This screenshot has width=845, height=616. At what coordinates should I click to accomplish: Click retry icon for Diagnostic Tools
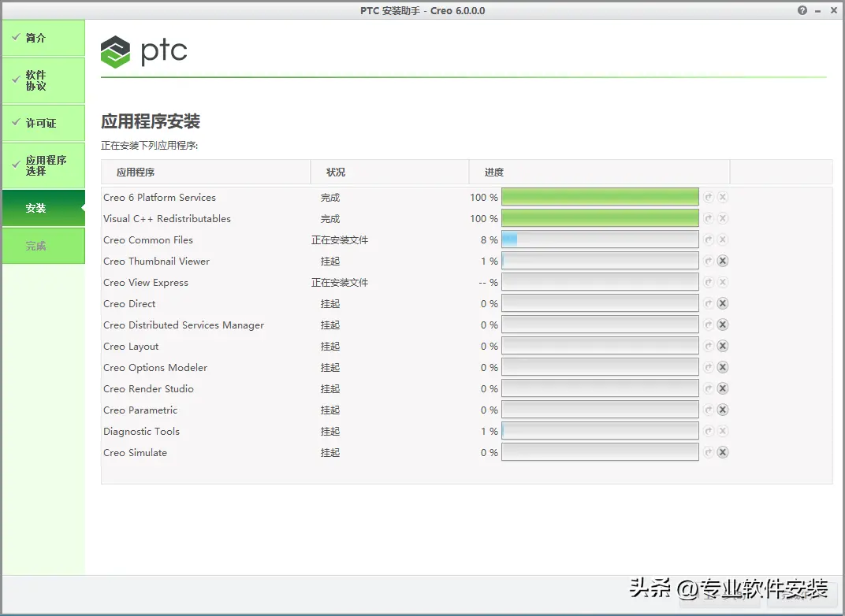pos(708,432)
